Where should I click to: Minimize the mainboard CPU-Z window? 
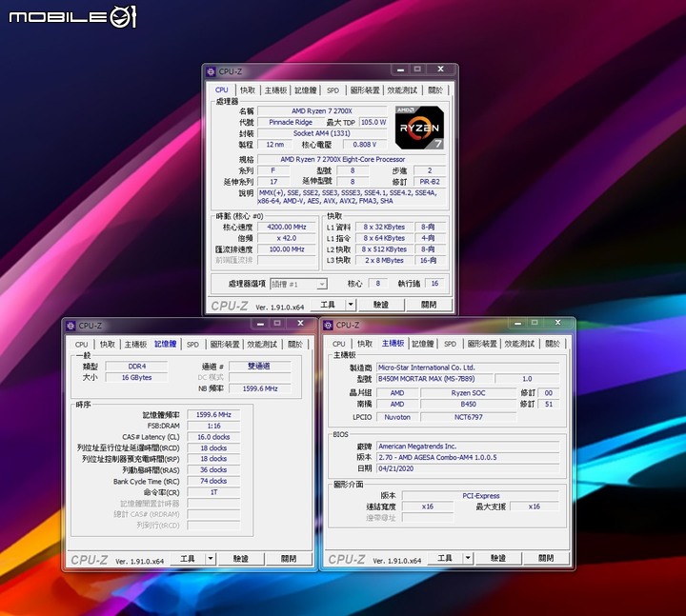[x=517, y=323]
